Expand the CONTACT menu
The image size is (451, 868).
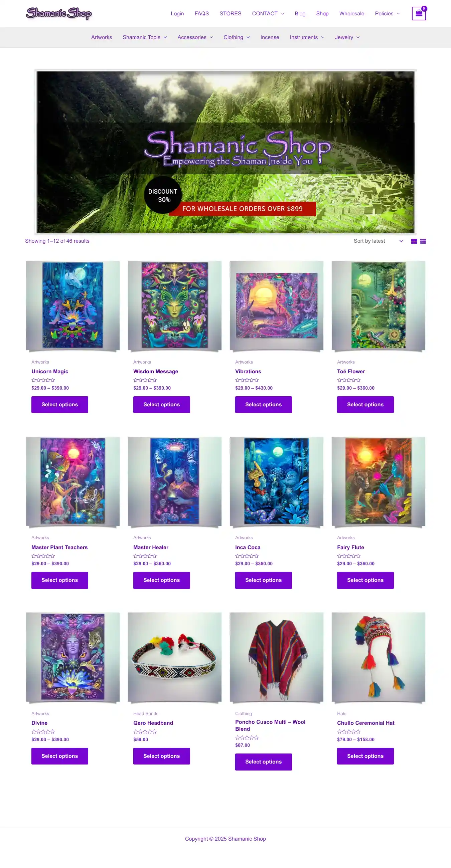pos(268,13)
